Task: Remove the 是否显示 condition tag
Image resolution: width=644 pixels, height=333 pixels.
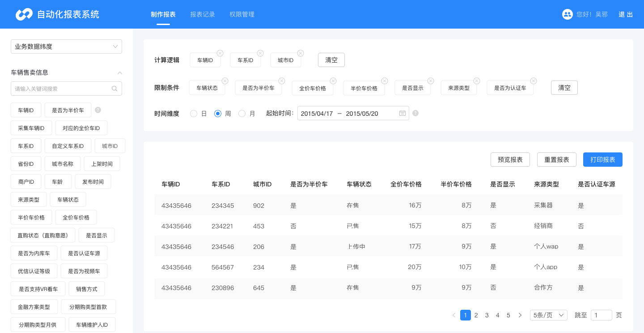Action: [431, 81]
